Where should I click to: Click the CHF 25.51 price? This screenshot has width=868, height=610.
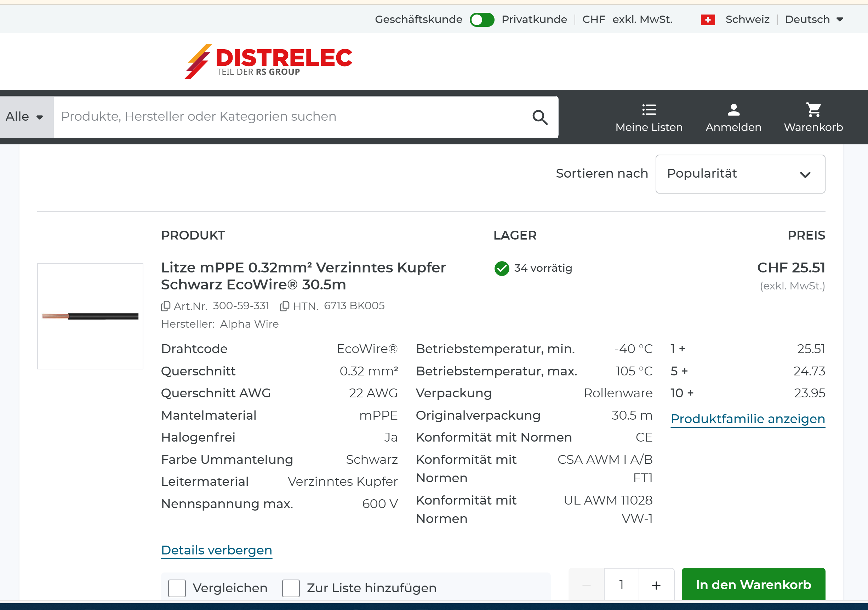[791, 268]
